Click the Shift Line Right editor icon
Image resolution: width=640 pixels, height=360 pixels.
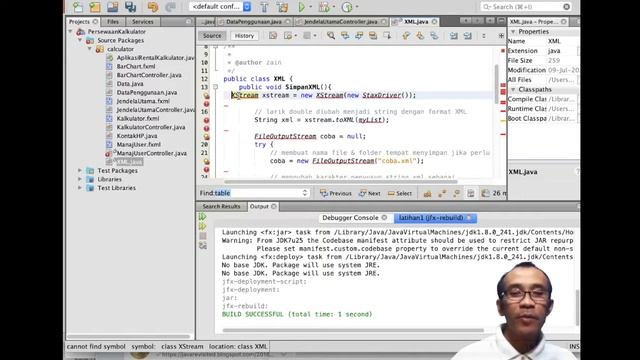coord(467,36)
